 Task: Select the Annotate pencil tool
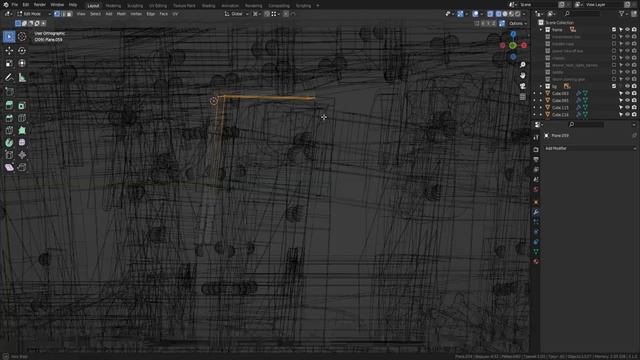point(9,77)
